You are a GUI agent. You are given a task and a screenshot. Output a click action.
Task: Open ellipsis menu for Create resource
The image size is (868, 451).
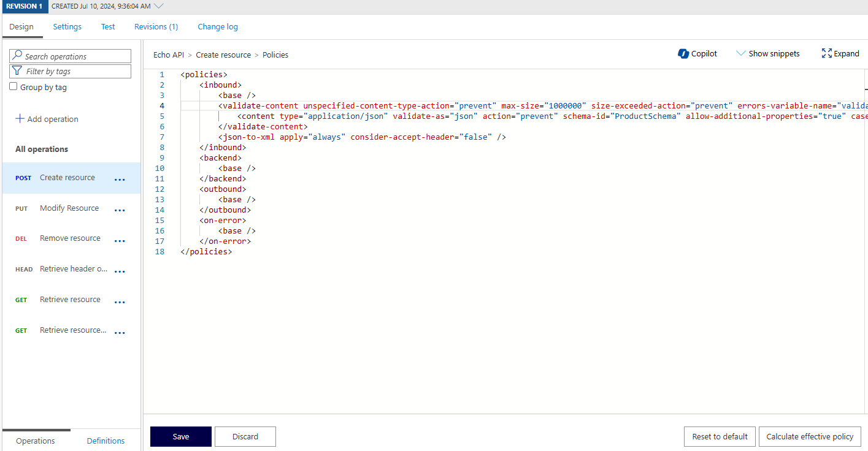click(120, 180)
